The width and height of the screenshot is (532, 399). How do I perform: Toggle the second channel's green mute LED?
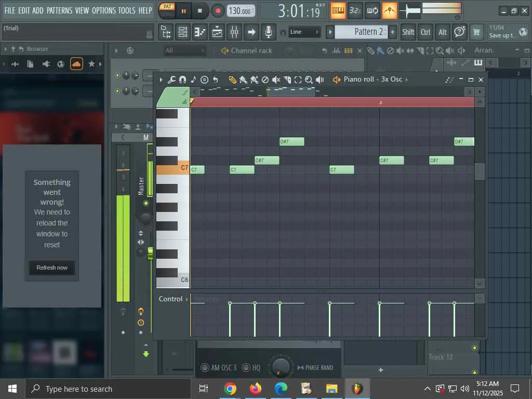(x=117, y=91)
